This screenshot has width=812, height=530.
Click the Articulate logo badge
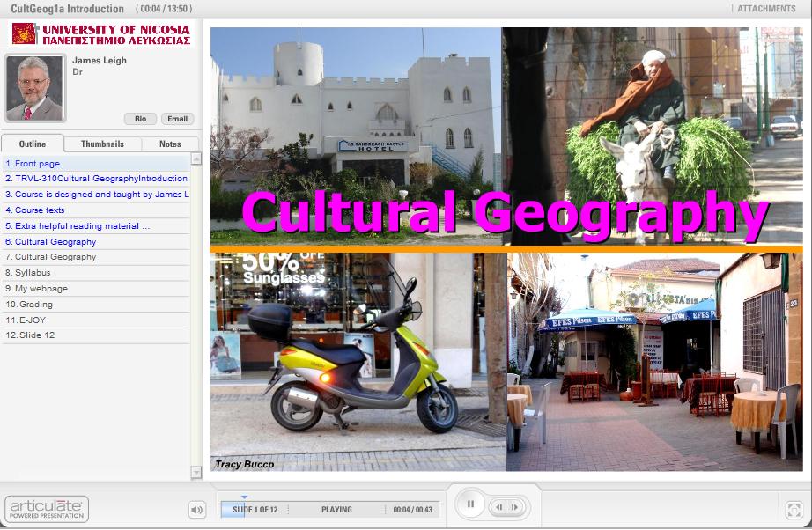tap(47, 509)
